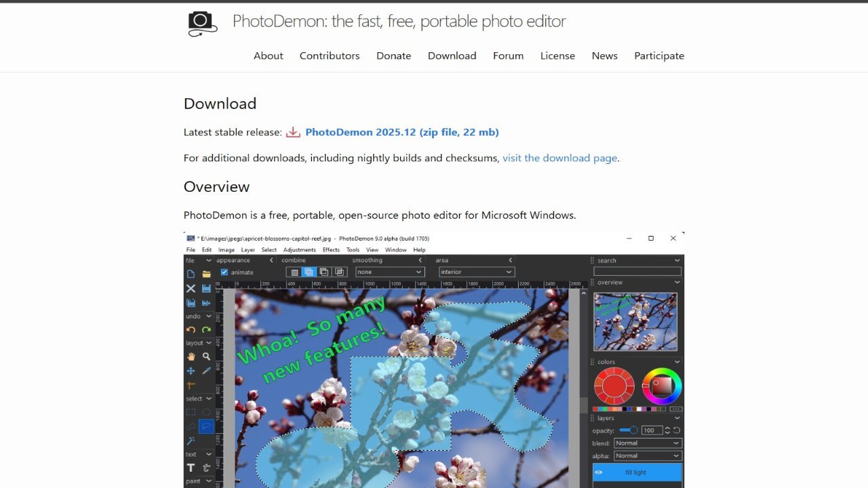Collapse the undo toolbox section
The image size is (868, 488).
coord(210,316)
